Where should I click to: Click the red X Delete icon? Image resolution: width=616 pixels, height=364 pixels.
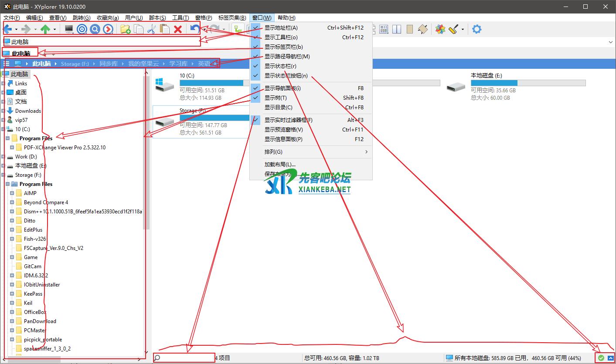click(178, 29)
